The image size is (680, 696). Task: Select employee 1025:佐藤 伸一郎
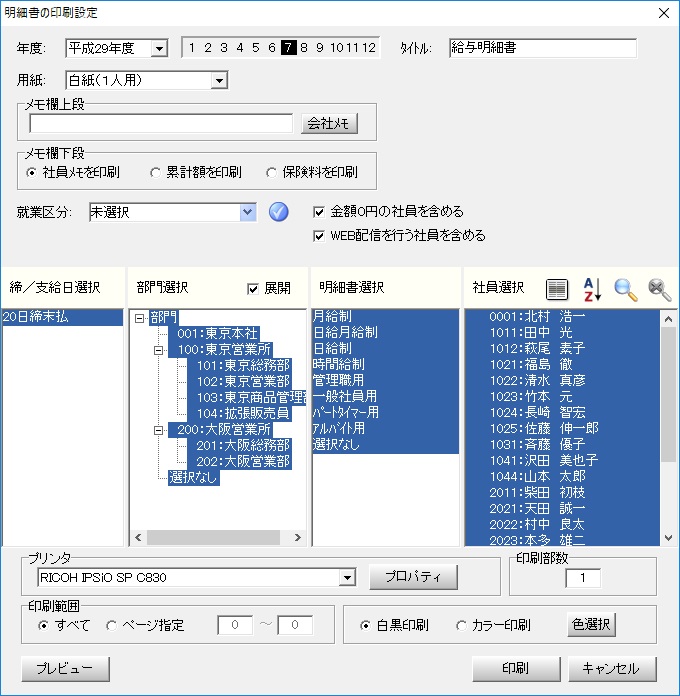(x=562, y=428)
